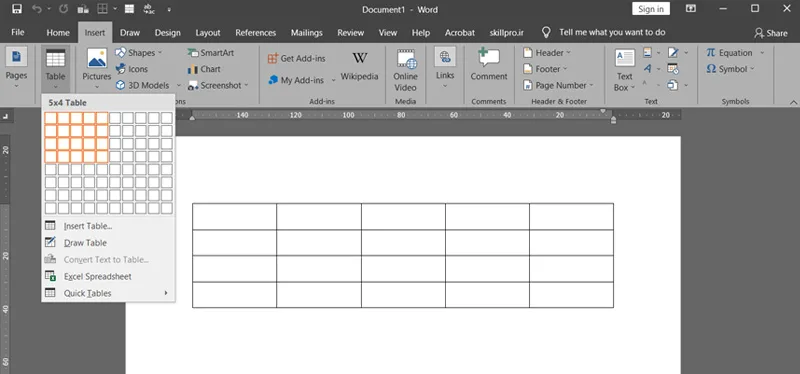The height and width of the screenshot is (374, 800).
Task: Click the ruler tab selector at left corner
Action: 5,116
